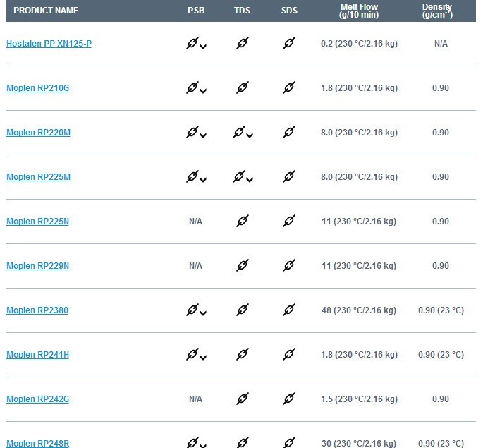This screenshot has width=483, height=448.
Task: Click TDS link icon for Moplen RP225M
Action: (x=239, y=176)
